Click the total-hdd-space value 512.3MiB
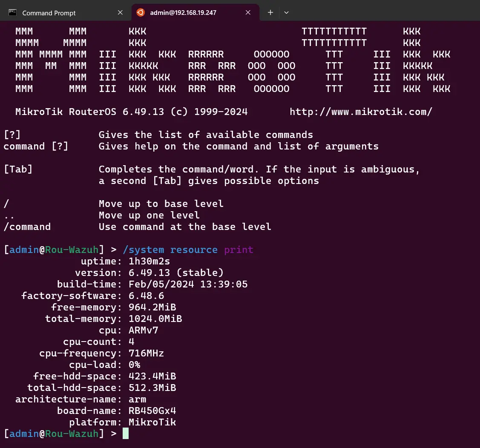The width and height of the screenshot is (480, 448). coord(152,388)
